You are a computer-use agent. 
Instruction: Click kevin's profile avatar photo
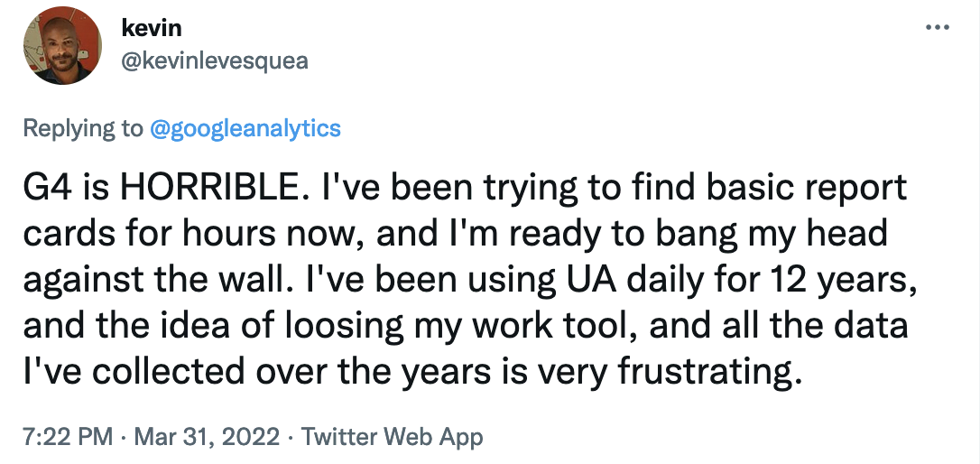coord(61,45)
